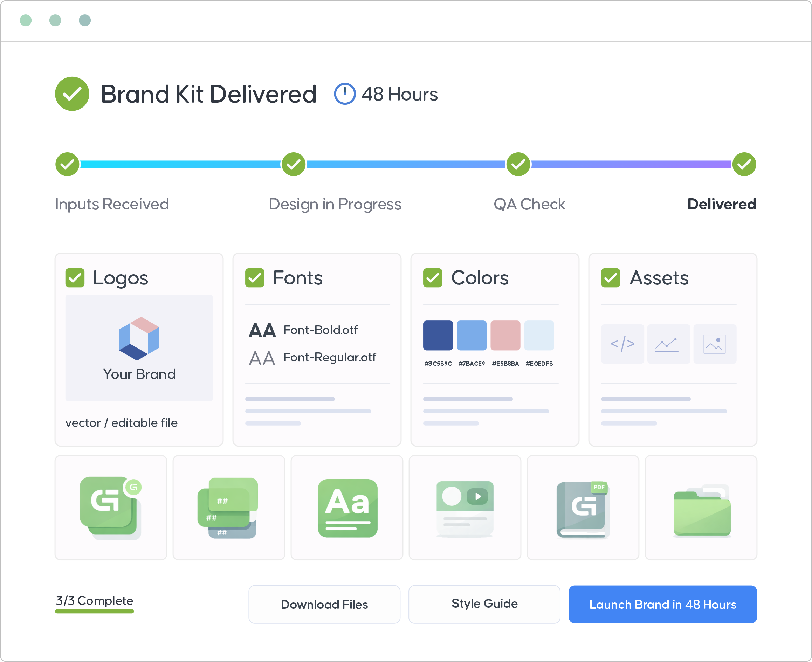
Task: Toggle the Assets checkbox
Action: point(610,278)
